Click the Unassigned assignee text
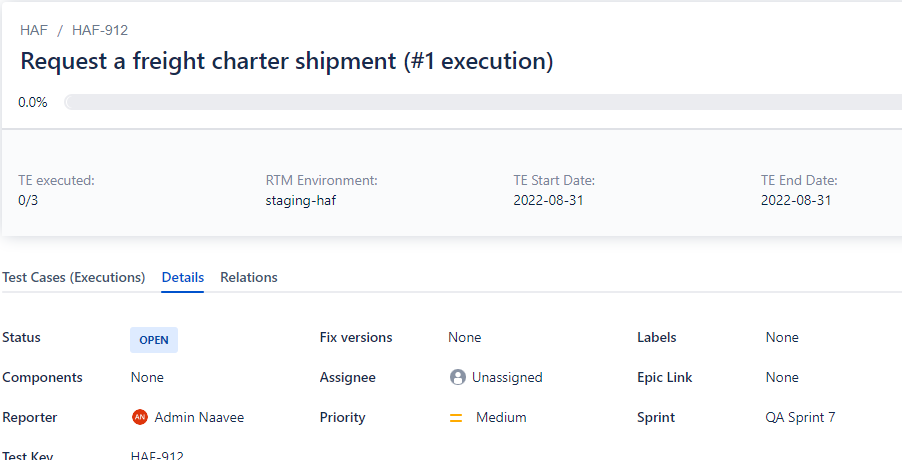The image size is (902, 460). click(507, 377)
